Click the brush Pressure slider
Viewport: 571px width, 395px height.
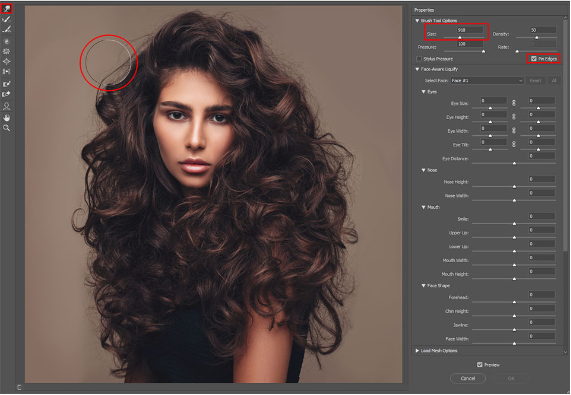464,51
